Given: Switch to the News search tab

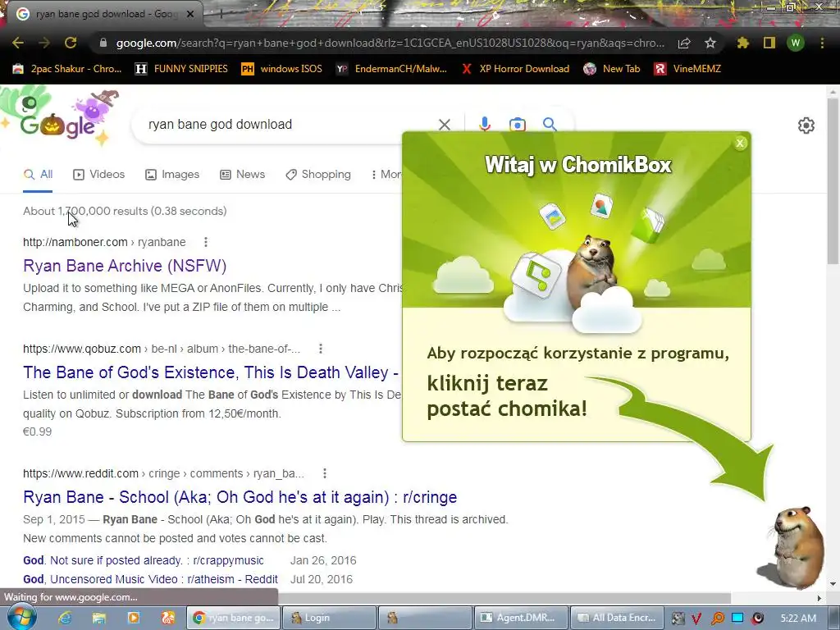Looking at the screenshot, I should (242, 174).
